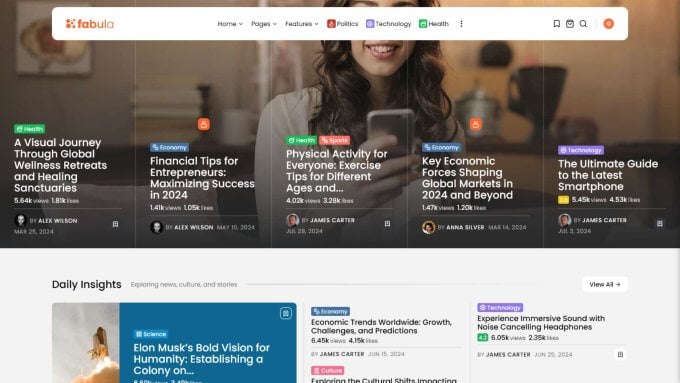Image resolution: width=680 pixels, height=383 pixels.
Task: Open the bookmarks icon in header
Action: (556, 24)
